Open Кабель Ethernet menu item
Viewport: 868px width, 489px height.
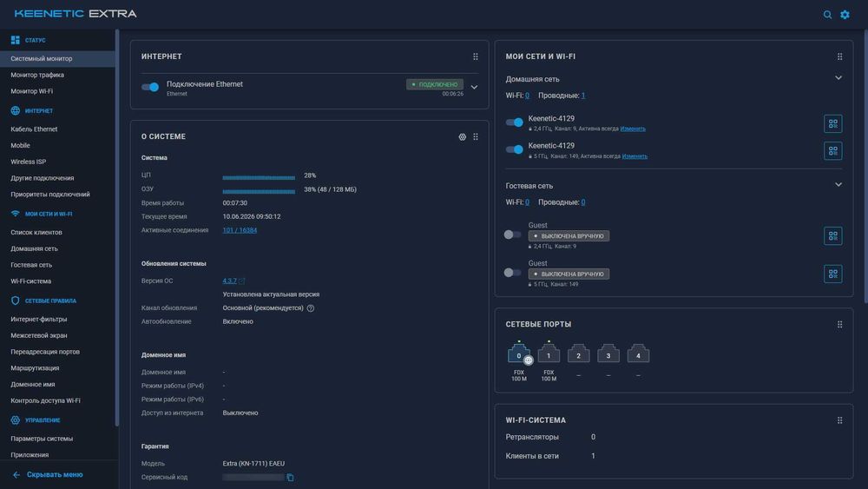[57, 129]
